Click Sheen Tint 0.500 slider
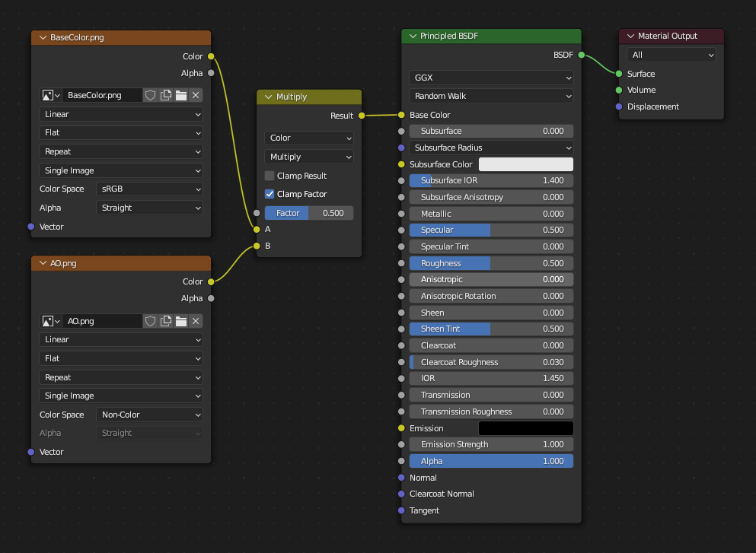 491,329
